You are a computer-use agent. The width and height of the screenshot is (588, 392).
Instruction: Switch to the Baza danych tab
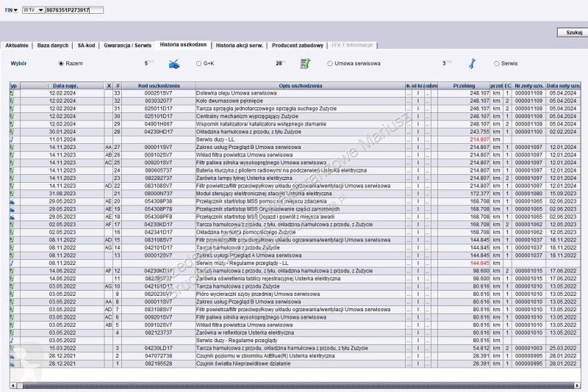tap(53, 46)
